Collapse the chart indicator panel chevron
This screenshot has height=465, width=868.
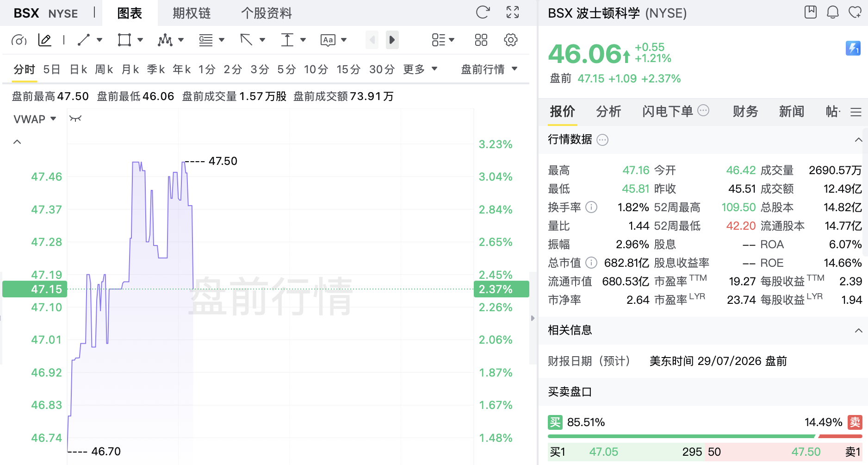point(17,142)
